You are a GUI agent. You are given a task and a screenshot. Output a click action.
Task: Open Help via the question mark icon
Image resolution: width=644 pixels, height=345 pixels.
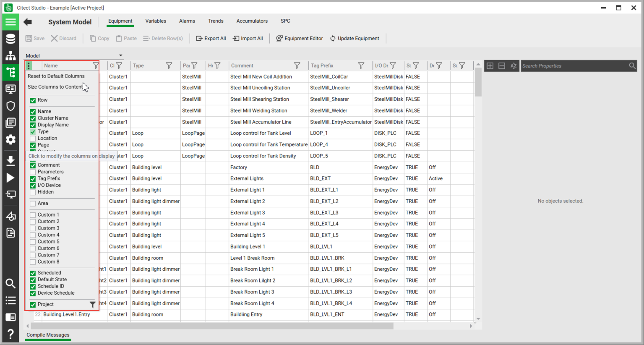click(x=10, y=334)
